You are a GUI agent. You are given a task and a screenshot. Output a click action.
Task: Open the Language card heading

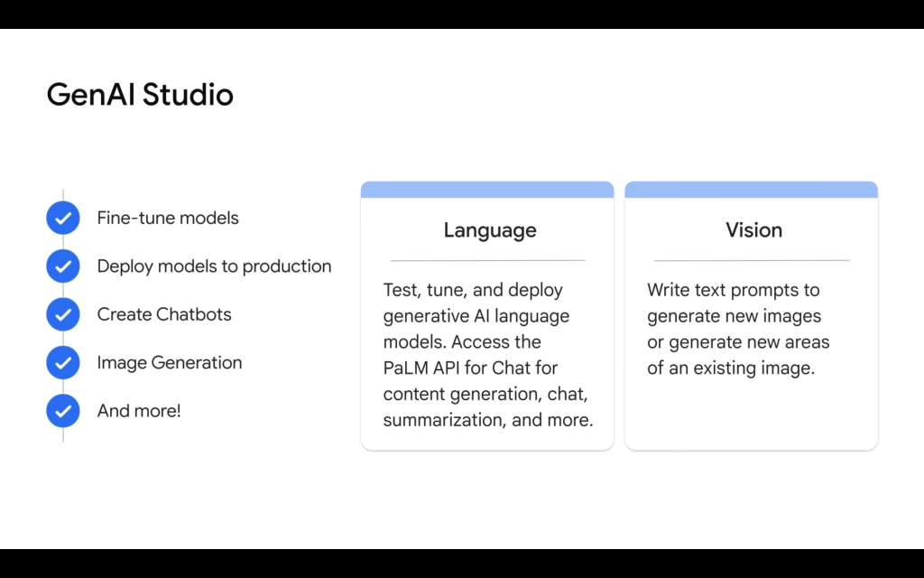(x=490, y=230)
